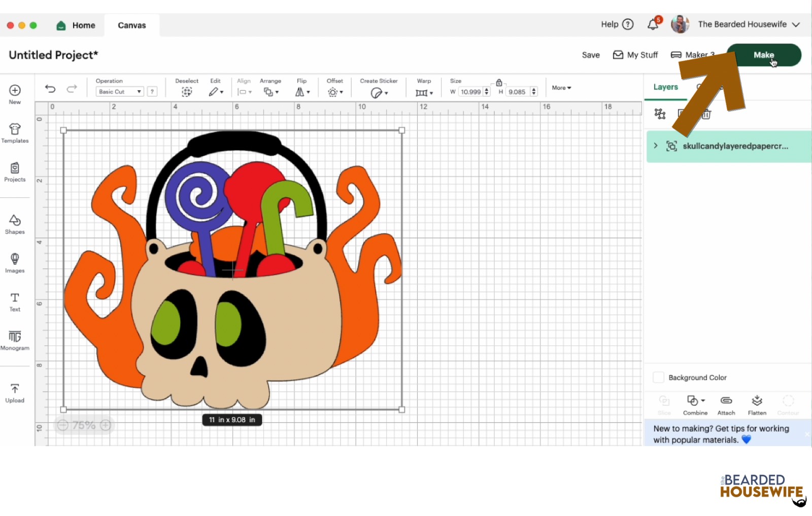The height and width of the screenshot is (516, 812).
Task: Click the Undo arrow
Action: (50, 89)
